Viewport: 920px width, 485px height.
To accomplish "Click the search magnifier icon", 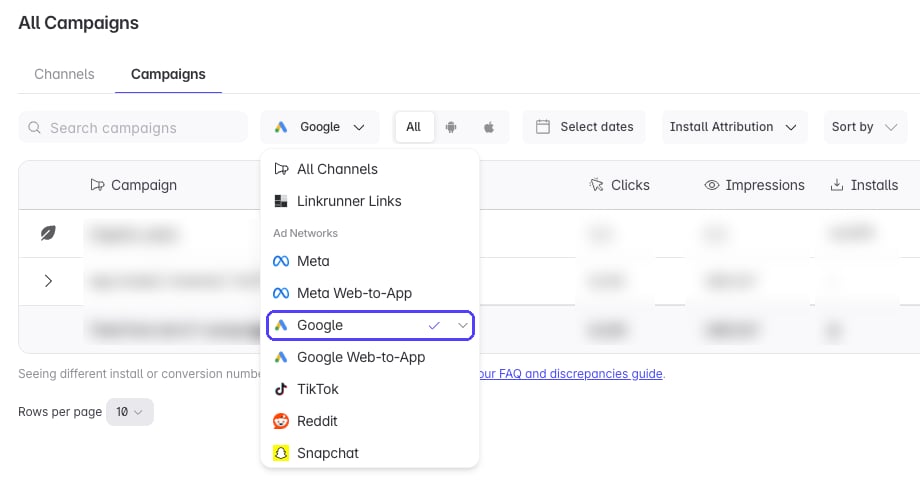I will point(35,128).
